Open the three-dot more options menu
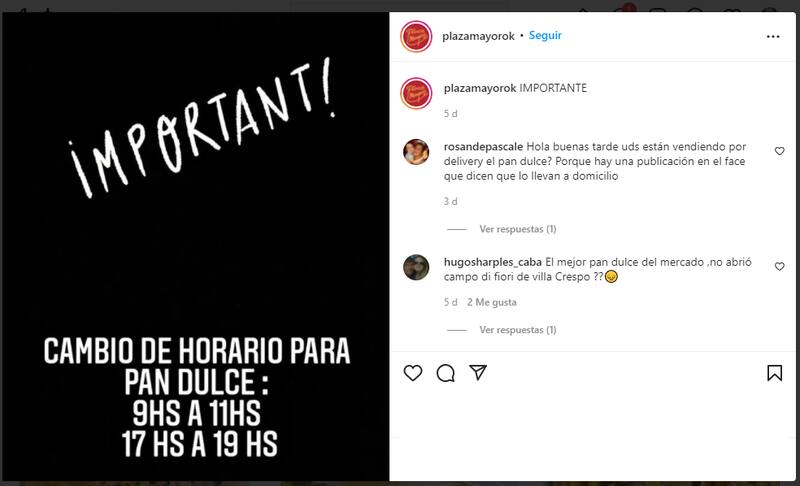The width and height of the screenshot is (800, 486). (773, 37)
